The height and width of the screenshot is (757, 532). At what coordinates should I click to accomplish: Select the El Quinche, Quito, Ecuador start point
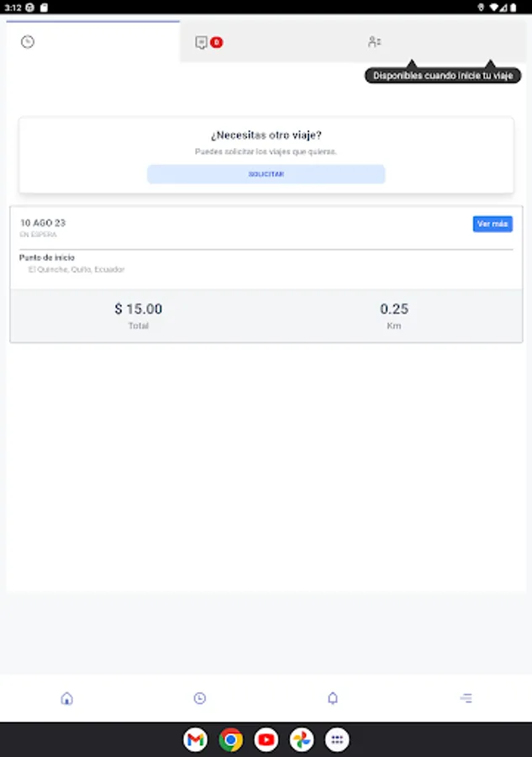[76, 269]
